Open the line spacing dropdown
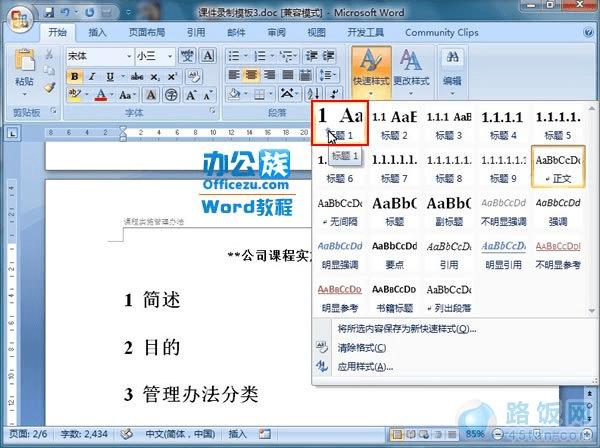The height and width of the screenshot is (448, 600). coord(327,75)
